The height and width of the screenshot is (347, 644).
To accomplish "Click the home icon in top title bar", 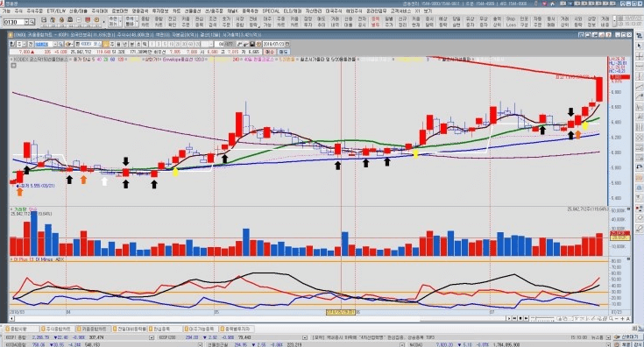I will coord(552,4).
